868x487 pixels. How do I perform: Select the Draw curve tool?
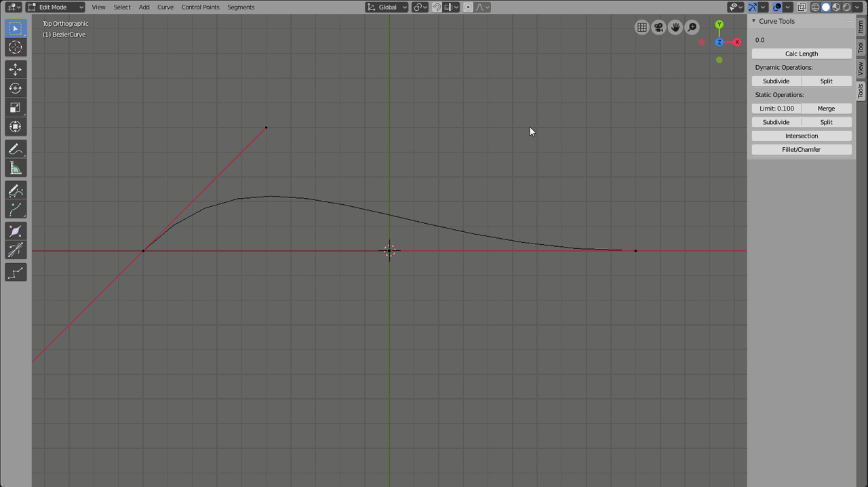16,190
